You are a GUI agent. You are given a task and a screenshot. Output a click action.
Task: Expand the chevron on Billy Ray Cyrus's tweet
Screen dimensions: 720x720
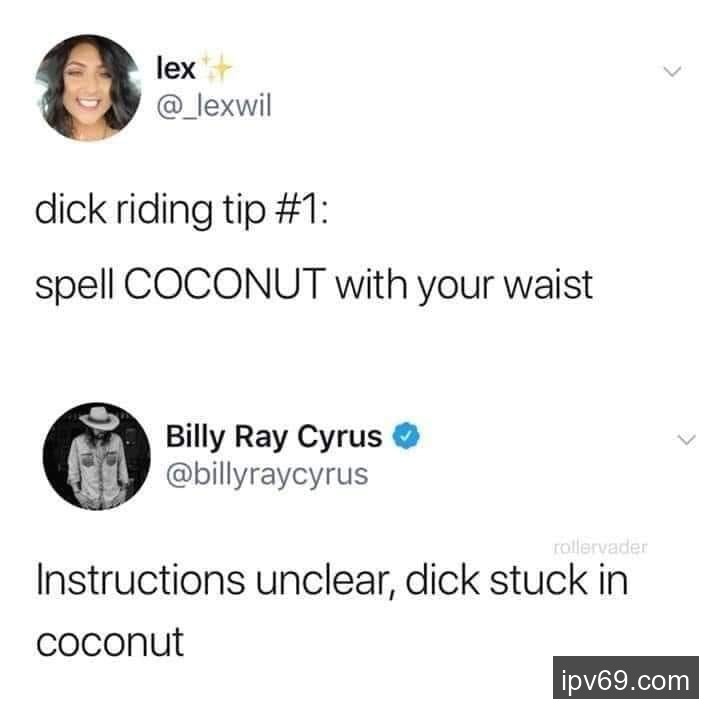686,439
